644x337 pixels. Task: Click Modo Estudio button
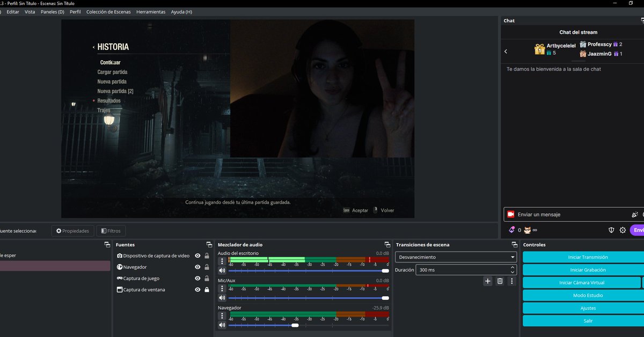tap(588, 295)
